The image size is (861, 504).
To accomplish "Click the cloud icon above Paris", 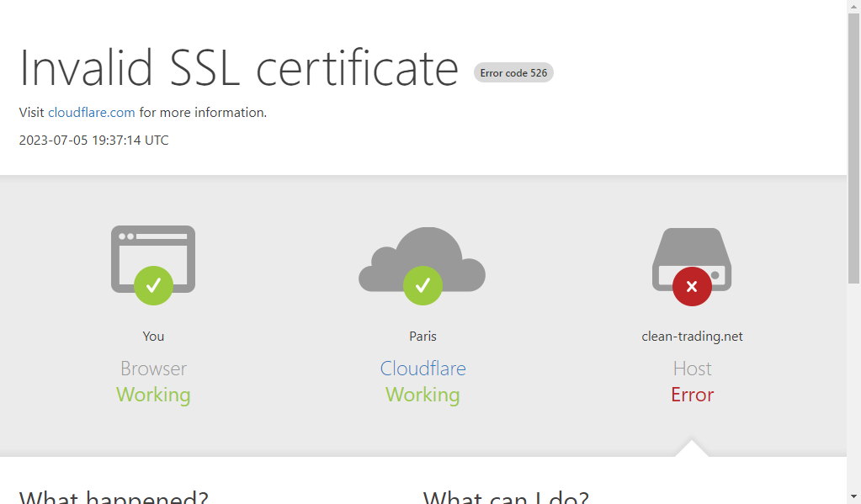I will pyautogui.click(x=423, y=266).
